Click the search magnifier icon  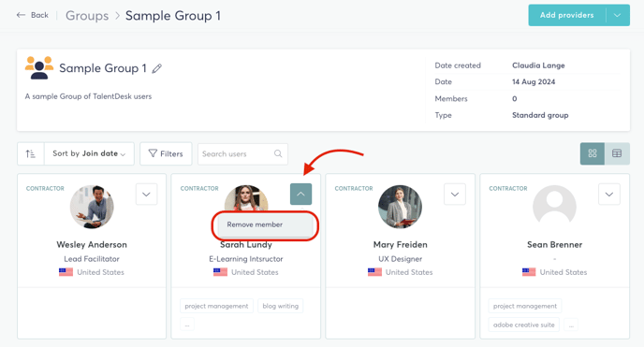coord(278,153)
